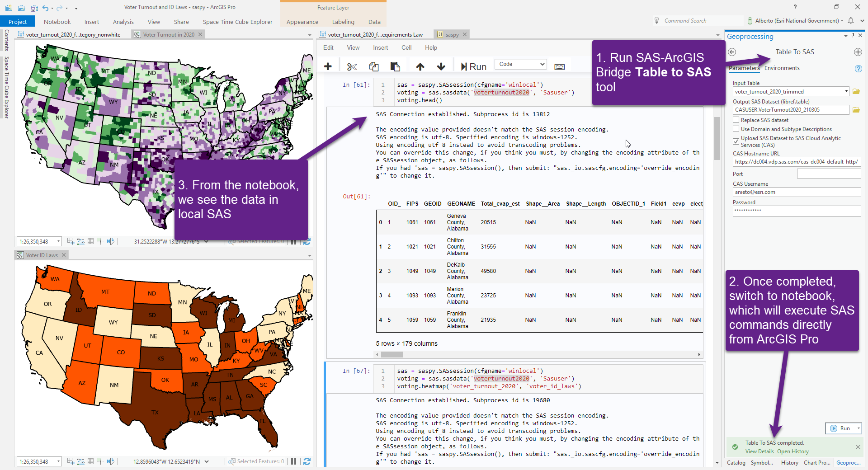
Task: Copy the selected notebook cell
Action: tap(374, 66)
